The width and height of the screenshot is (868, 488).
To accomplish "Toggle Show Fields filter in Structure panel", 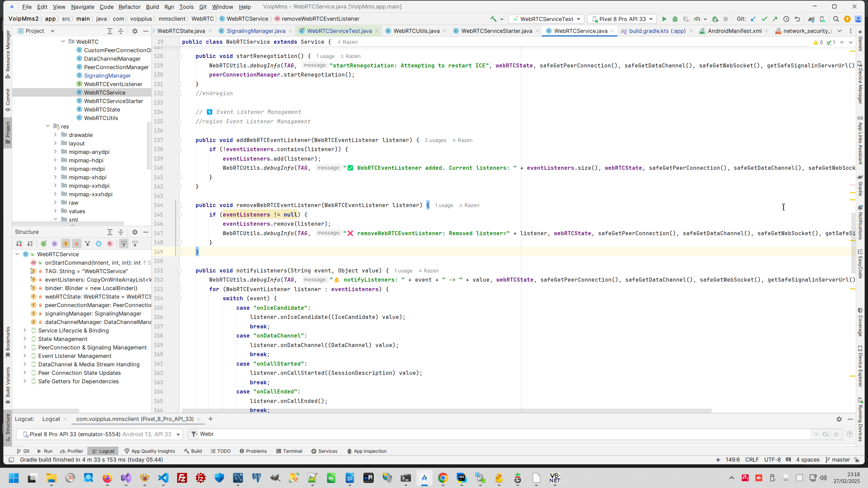I will click(x=65, y=244).
